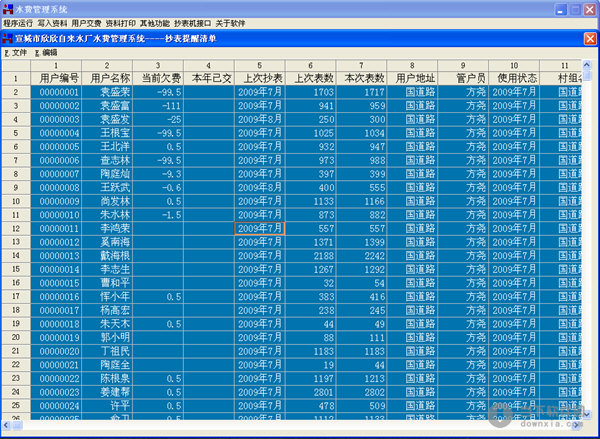Image resolution: width=600 pixels, height=439 pixels.
Task: Select row number 2 header
Action: 16,92
